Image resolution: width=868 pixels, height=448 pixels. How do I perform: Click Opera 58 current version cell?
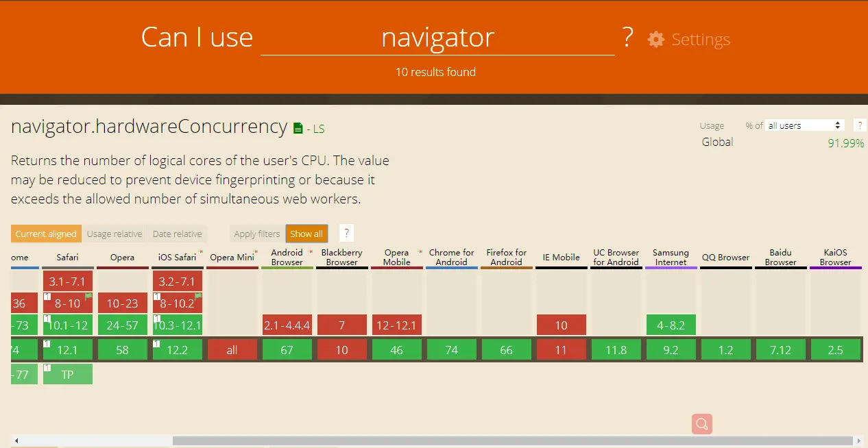pos(123,350)
